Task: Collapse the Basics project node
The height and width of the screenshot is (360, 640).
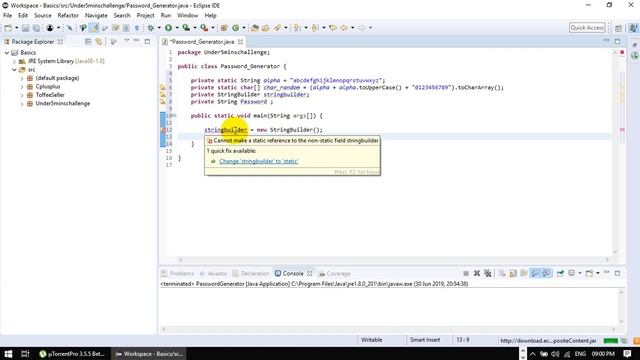Action: pos(7,53)
